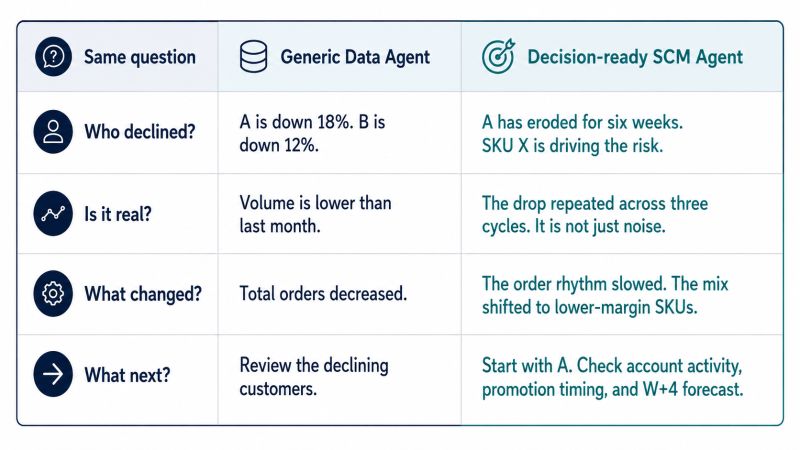The height and width of the screenshot is (450, 800).
Task: Click the W+4 forecast recommendation text
Action: click(x=693, y=389)
